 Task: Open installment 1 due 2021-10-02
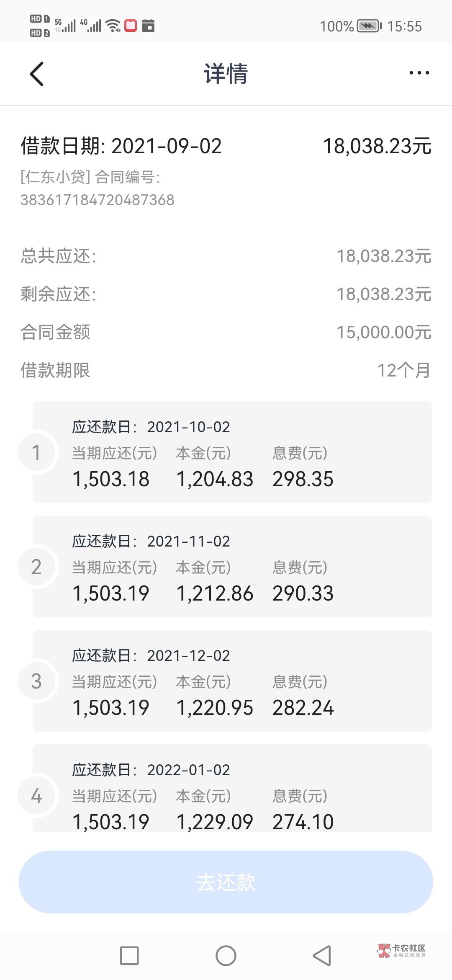(x=232, y=452)
